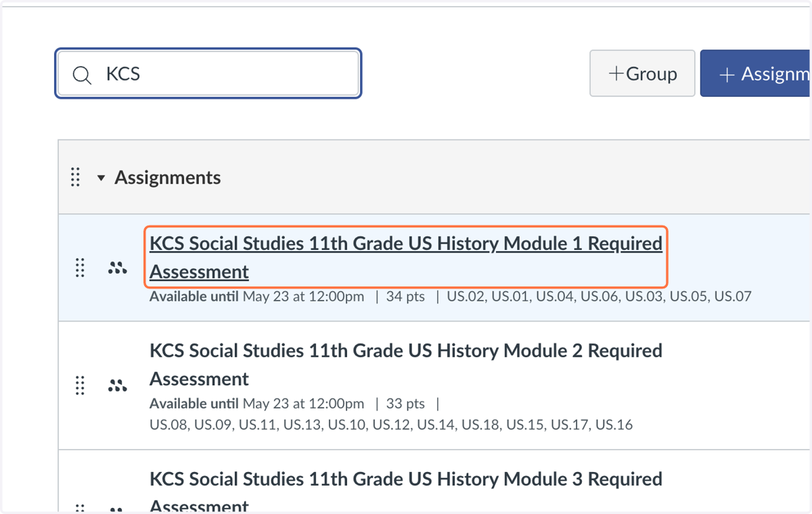Viewport: 812px width, 514px height.
Task: Collapse the Assignments group triangle
Action: 101,178
